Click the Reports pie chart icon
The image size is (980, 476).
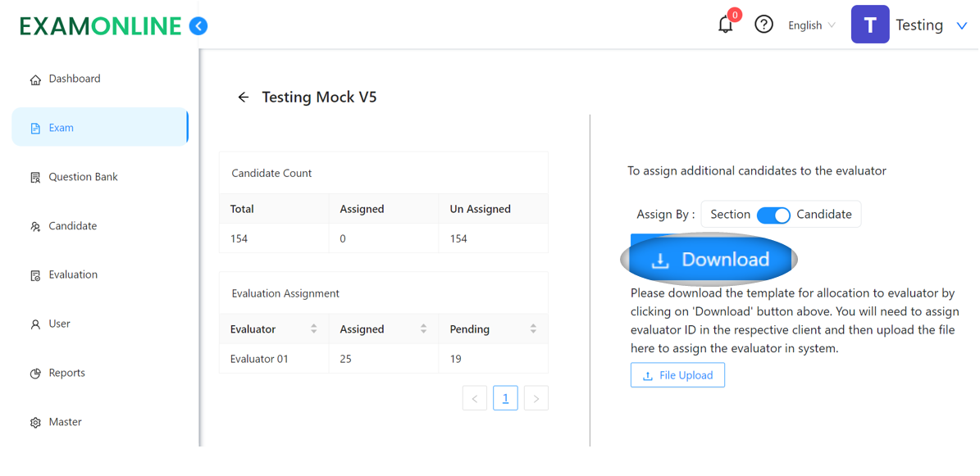(x=35, y=374)
